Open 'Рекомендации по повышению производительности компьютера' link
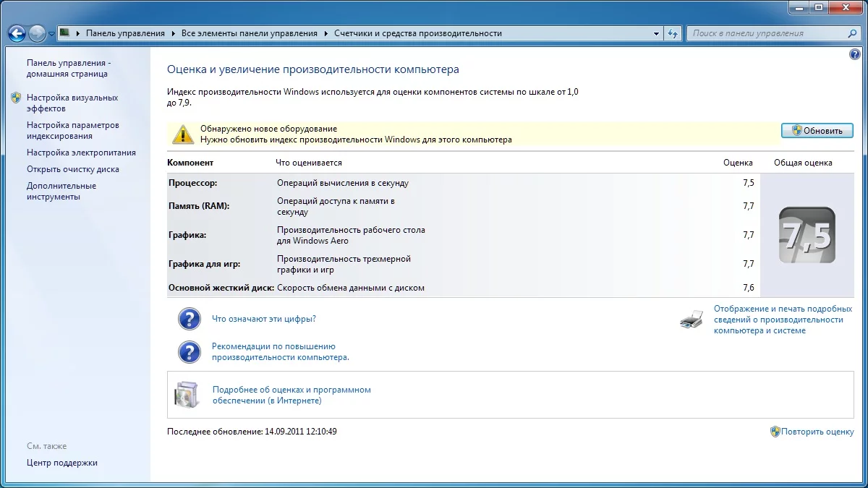Viewport: 868px width, 488px height. click(x=281, y=351)
